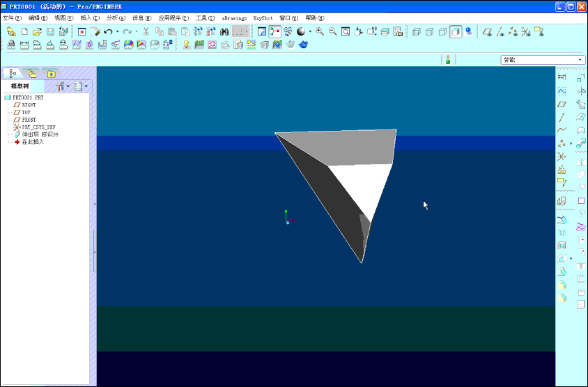Click the refit zoom-to-window icon

click(x=346, y=31)
